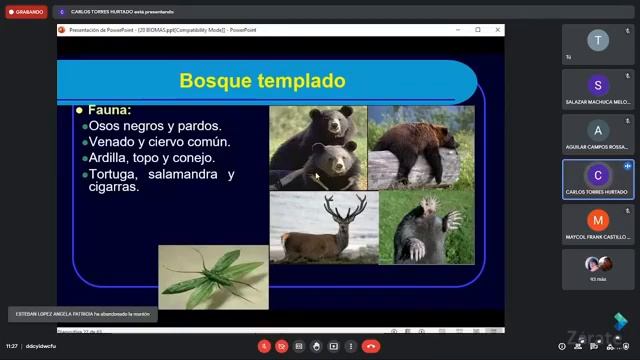
Task: Click speaking indicator on CARLOS tile
Action: click(x=627, y=166)
